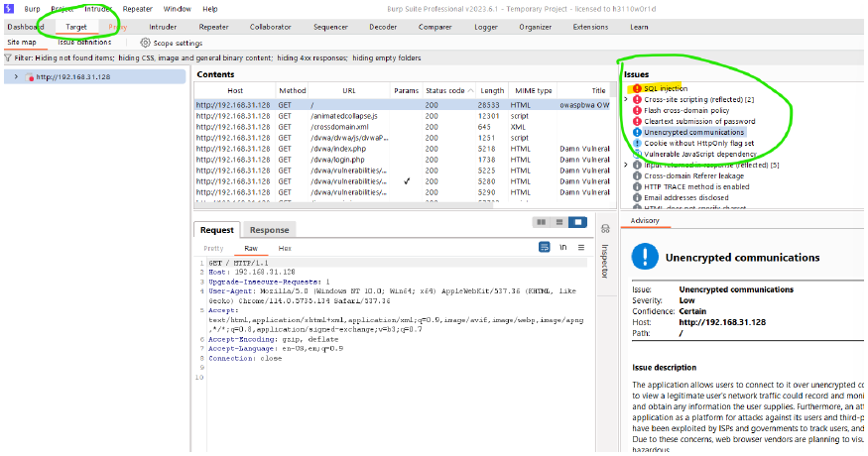The width and height of the screenshot is (868, 456).
Task: Sort contents by Status code column
Action: point(448,90)
